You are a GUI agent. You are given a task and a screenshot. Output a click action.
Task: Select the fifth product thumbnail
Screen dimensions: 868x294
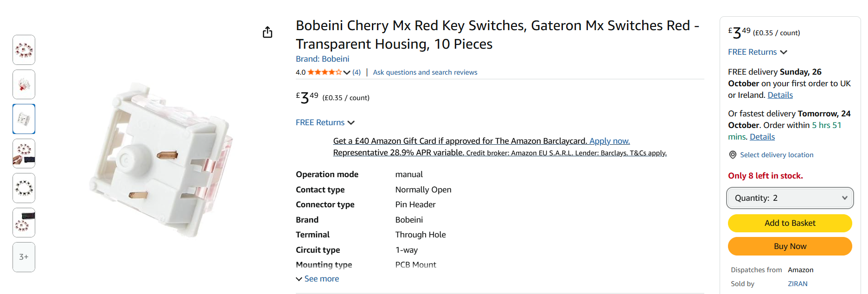point(24,188)
